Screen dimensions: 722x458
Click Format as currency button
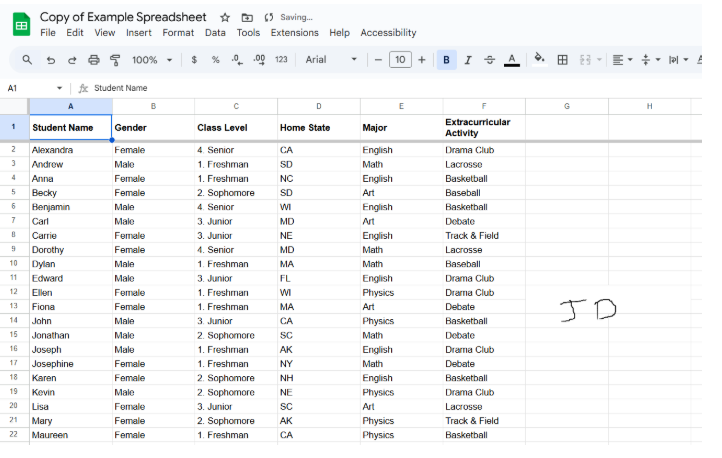click(x=194, y=60)
